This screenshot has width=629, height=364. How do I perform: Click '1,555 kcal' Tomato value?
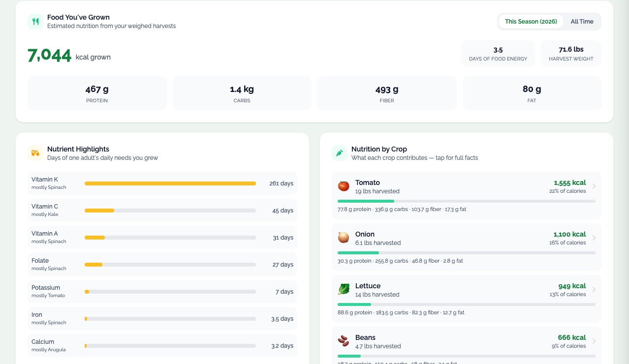coord(570,182)
